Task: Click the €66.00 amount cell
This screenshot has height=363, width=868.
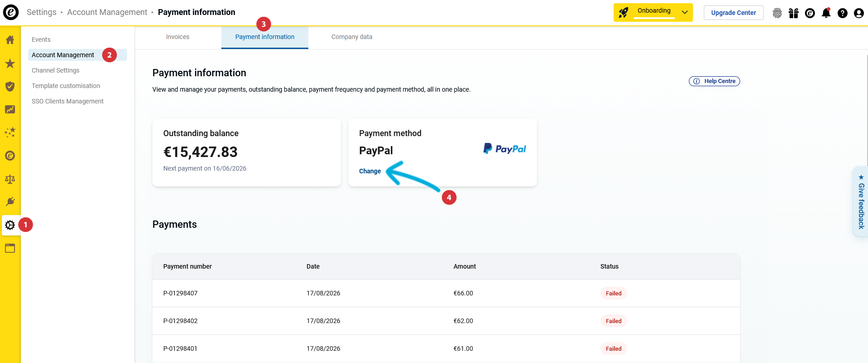Action: pos(463,293)
